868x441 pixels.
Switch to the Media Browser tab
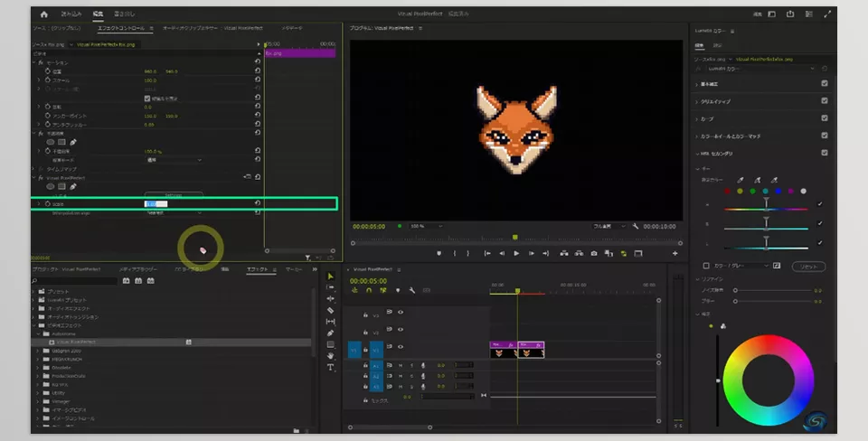coord(138,269)
